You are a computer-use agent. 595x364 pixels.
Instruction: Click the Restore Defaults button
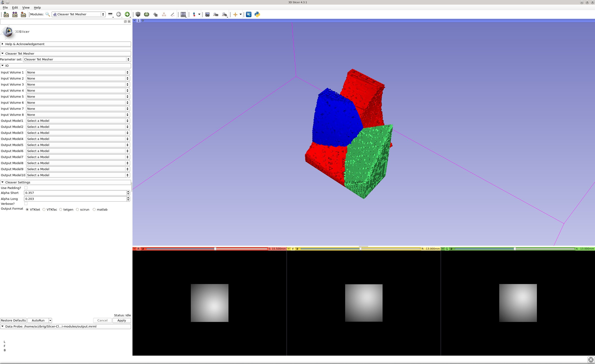(13, 321)
